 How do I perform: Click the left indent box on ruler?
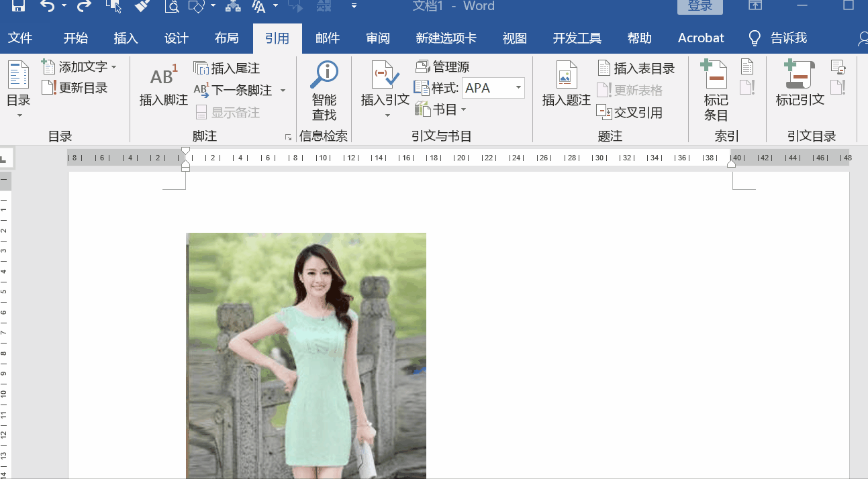[186, 168]
